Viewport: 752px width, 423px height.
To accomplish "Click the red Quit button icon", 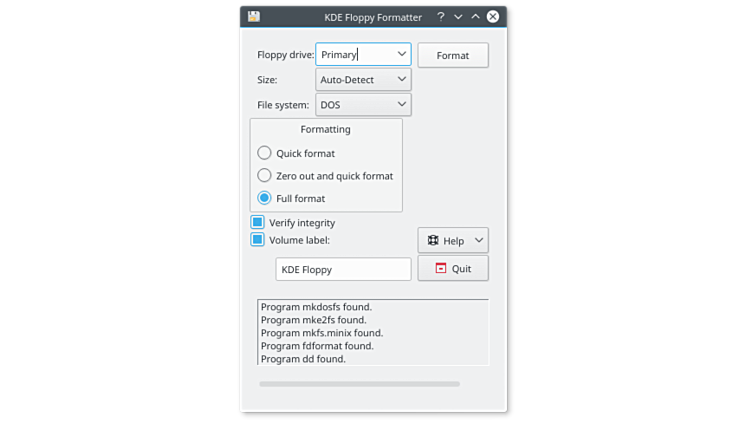I will [x=440, y=268].
